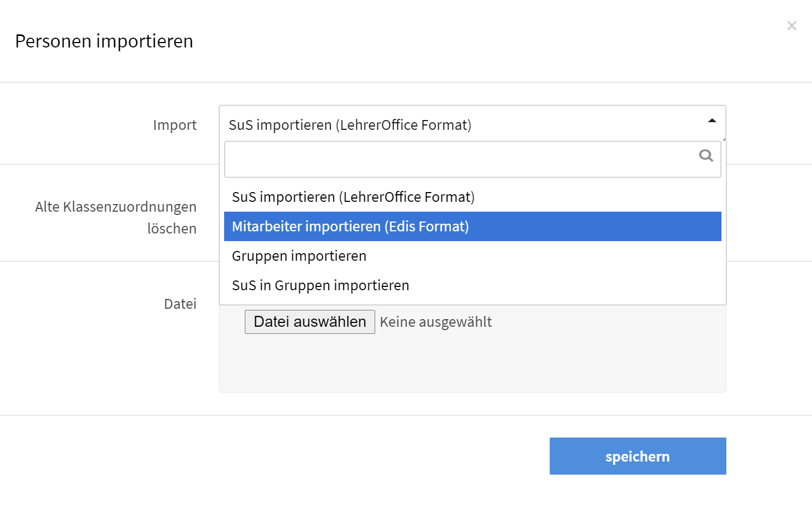Click the 'Keine ausgewählt' file status text
The height and width of the screenshot is (515, 812).
tap(436, 322)
